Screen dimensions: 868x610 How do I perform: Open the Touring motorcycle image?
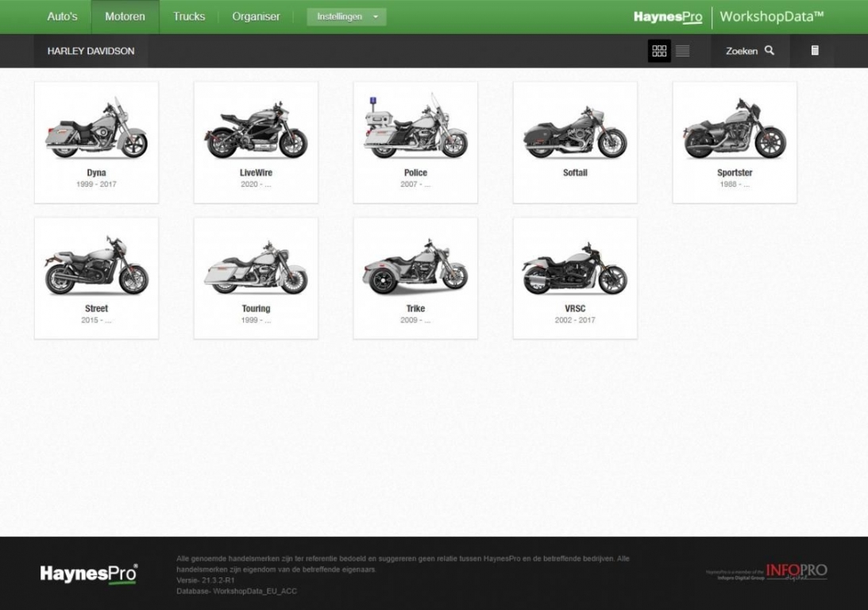tap(256, 267)
